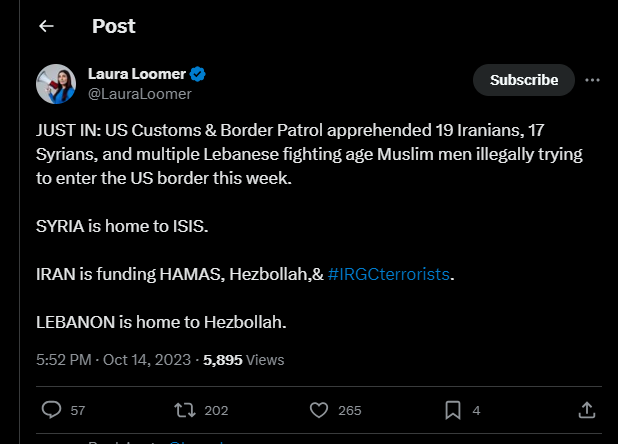This screenshot has width=618, height=444.
Task: Open Laura Loomer's profile picture
Action: click(57, 84)
